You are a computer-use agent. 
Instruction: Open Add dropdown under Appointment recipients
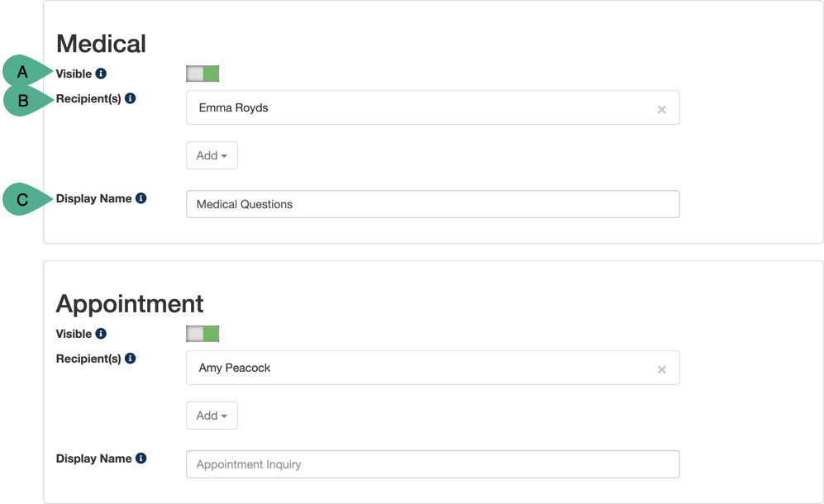(212, 416)
